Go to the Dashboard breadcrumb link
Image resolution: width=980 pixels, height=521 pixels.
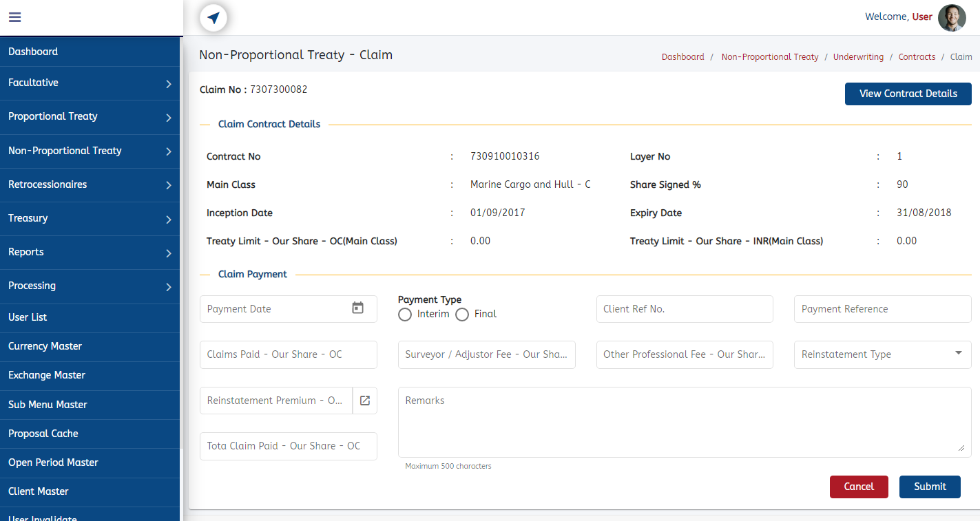pos(682,57)
